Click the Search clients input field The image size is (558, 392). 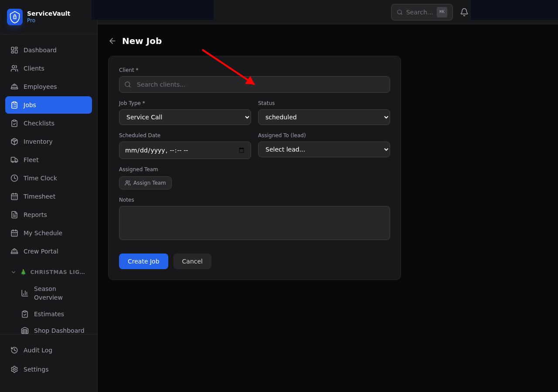(x=255, y=84)
